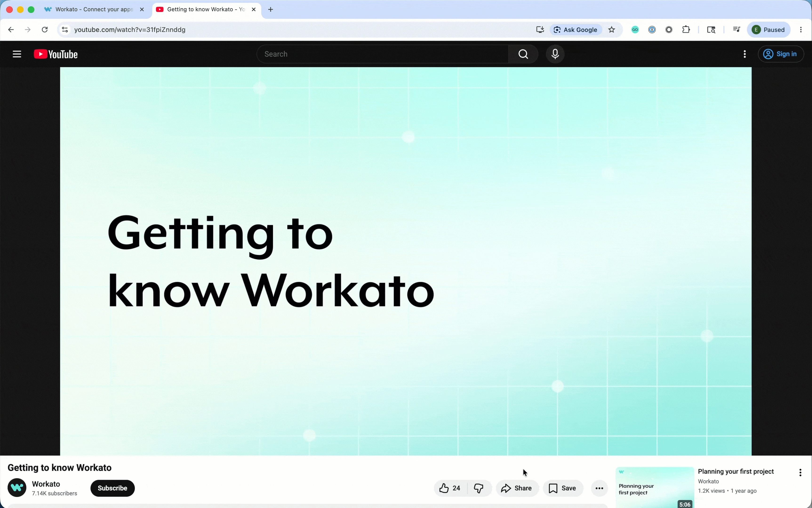Open the Workato channel name link
The height and width of the screenshot is (508, 812).
tap(46, 484)
